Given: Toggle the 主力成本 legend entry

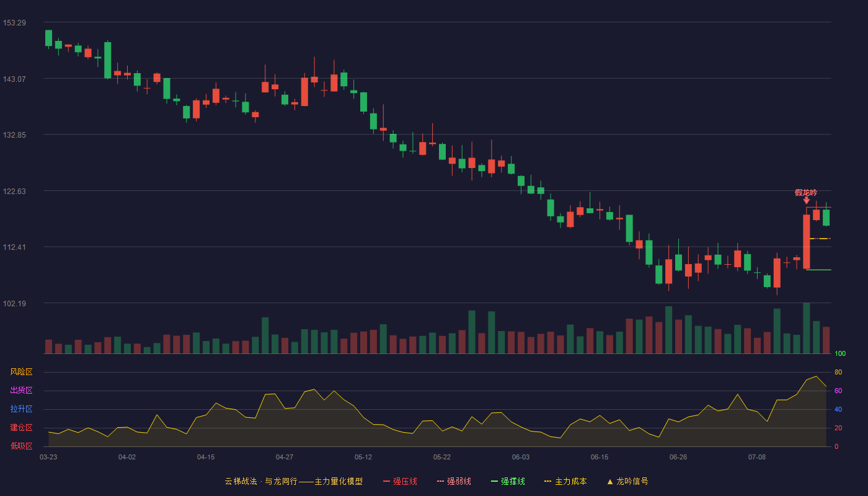Looking at the screenshot, I should click(565, 481).
